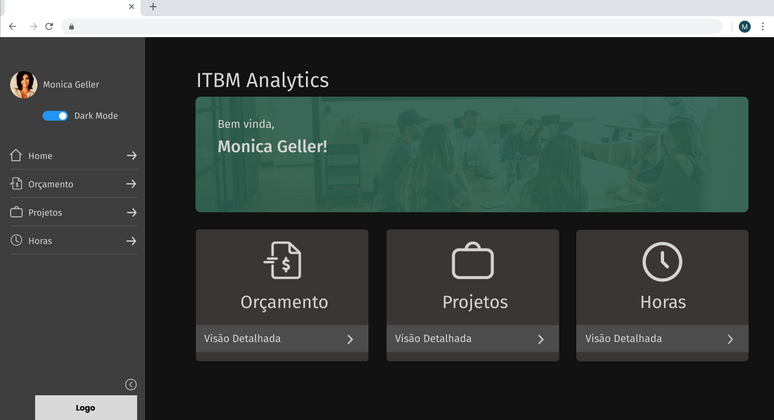Open Visão Detalhada under Projetos card
The height and width of the screenshot is (420, 774).
472,339
